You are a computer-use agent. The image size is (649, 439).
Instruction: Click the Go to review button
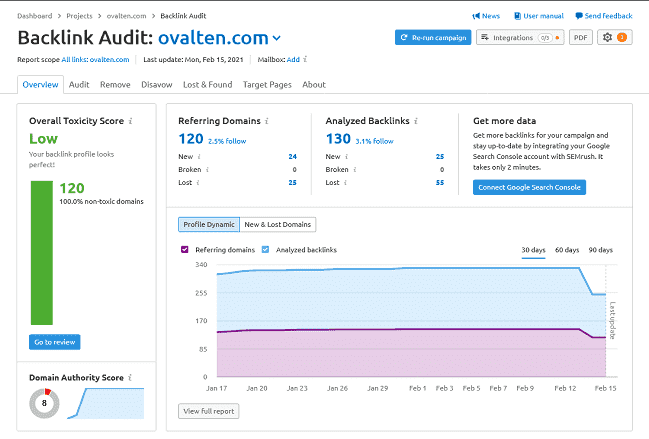click(x=55, y=342)
